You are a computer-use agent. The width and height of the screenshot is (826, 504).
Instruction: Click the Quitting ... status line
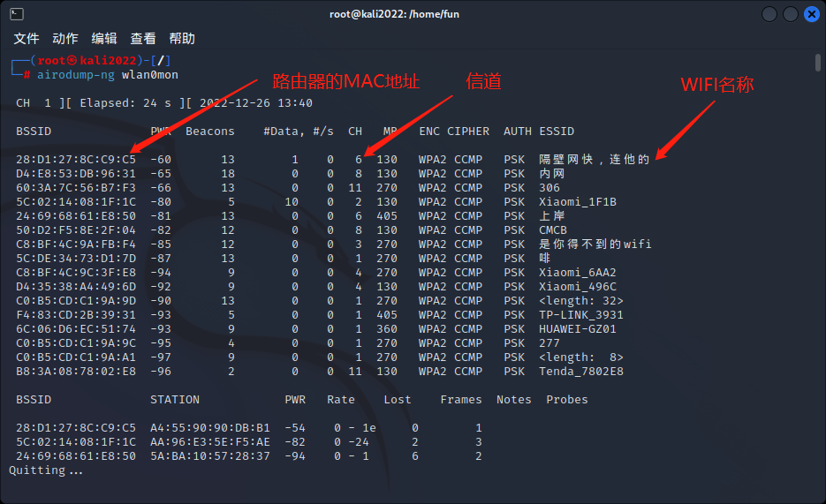click(46, 470)
